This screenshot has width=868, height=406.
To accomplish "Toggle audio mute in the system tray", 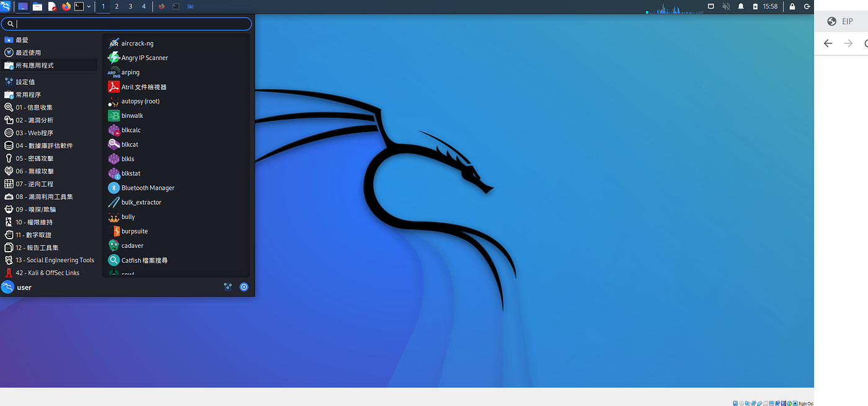I will point(725,6).
